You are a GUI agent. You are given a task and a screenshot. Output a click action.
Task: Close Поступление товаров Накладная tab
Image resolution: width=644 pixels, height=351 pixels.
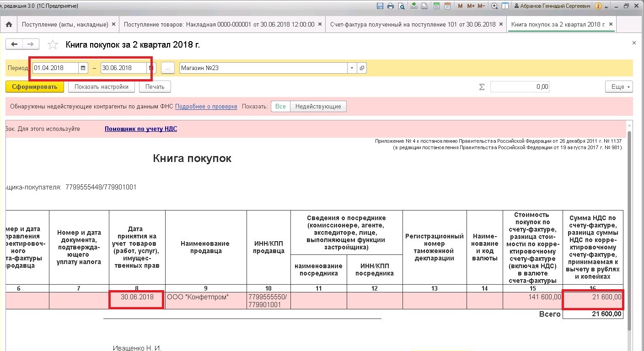[319, 24]
